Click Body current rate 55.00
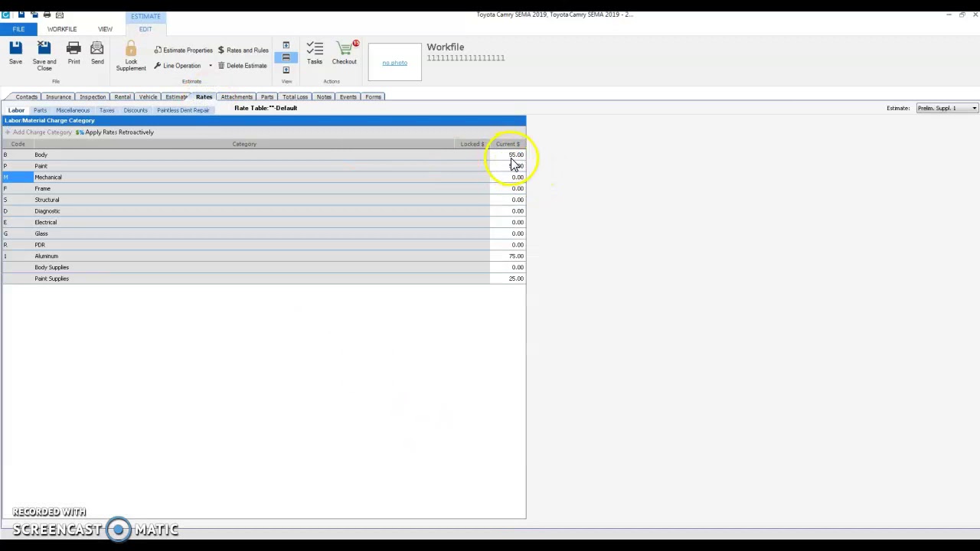The height and width of the screenshot is (551, 980). (508, 155)
